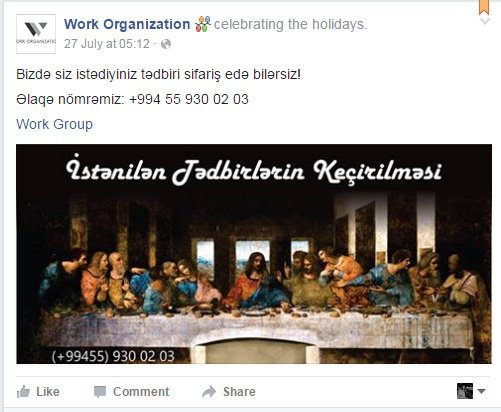
Task: Open the 27 July at 05:12 timestamp
Action: coord(107,44)
